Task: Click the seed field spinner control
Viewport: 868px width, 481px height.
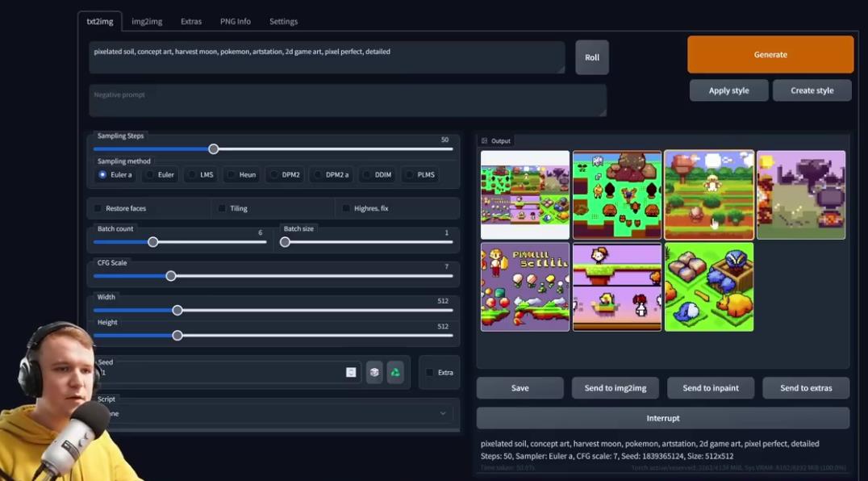Action: click(x=351, y=372)
